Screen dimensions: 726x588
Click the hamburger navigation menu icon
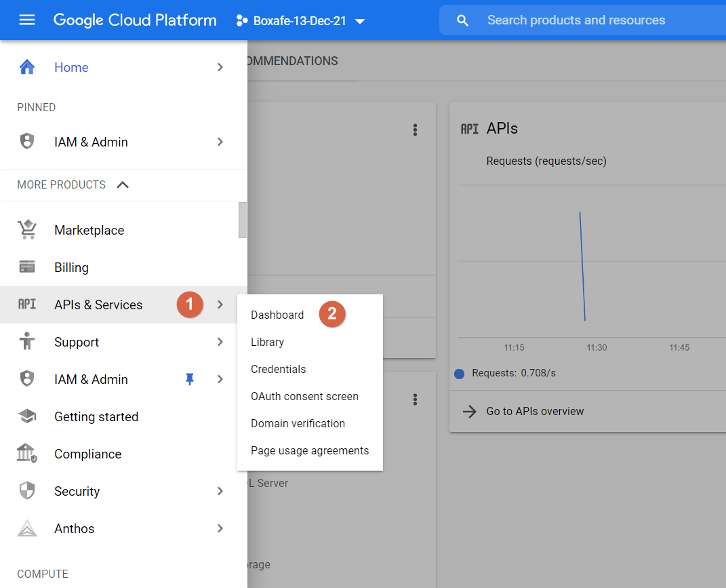pyautogui.click(x=27, y=20)
